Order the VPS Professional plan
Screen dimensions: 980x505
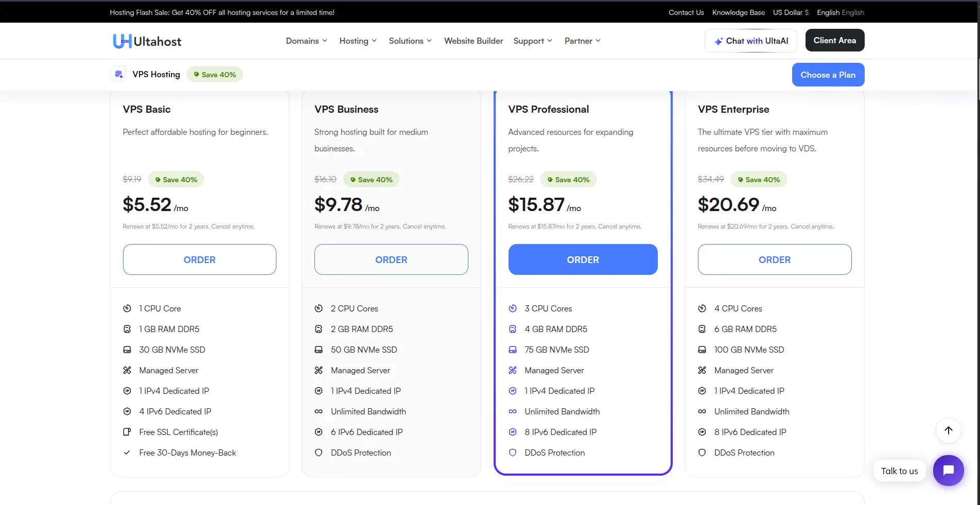[x=583, y=259]
